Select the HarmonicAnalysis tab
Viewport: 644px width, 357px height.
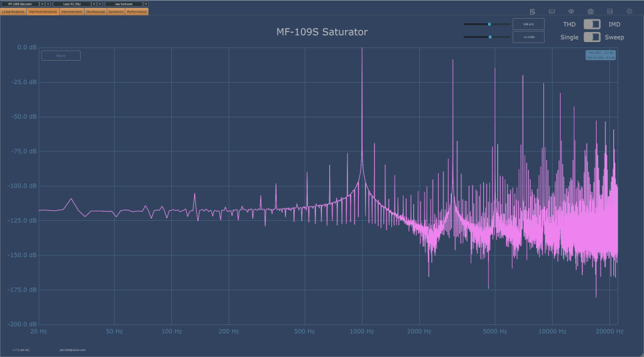pos(43,11)
